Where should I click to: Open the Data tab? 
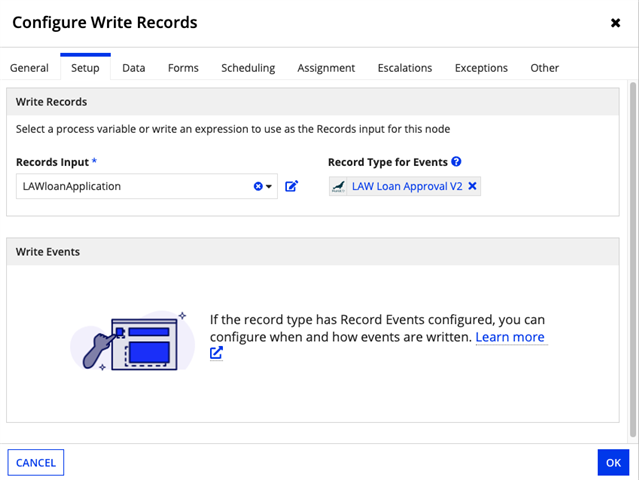pos(134,68)
